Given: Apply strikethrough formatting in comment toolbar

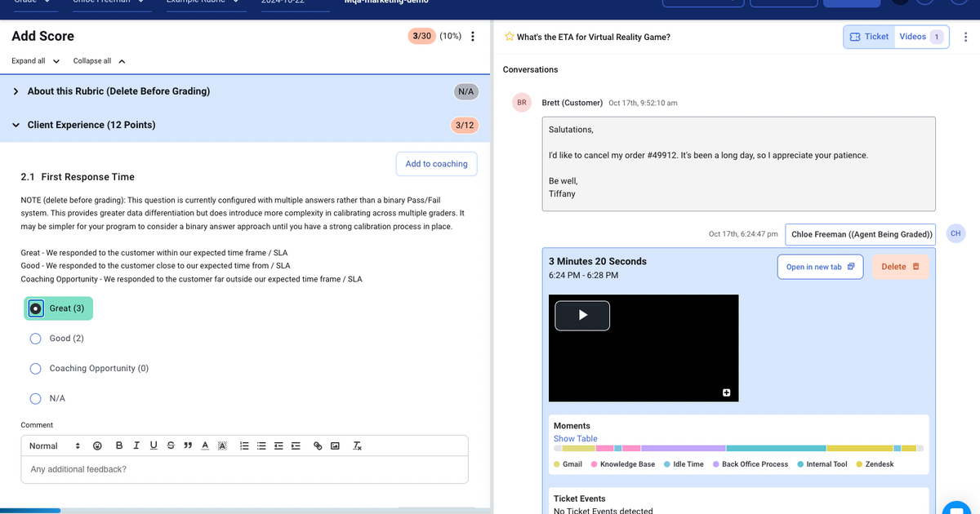Looking at the screenshot, I should point(170,445).
